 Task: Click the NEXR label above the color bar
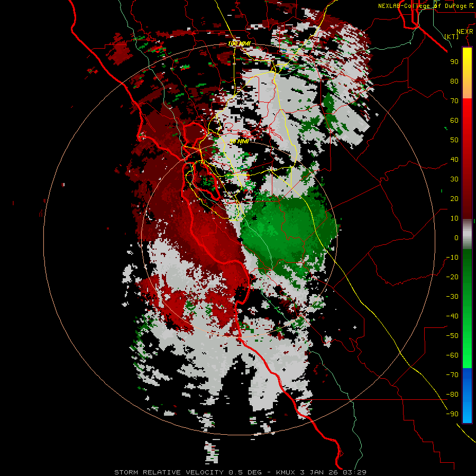tap(465, 31)
